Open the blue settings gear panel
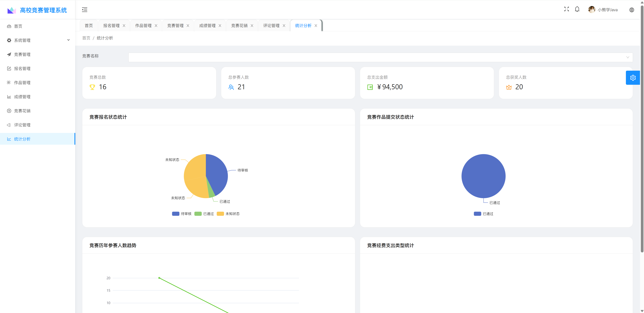 (633, 78)
